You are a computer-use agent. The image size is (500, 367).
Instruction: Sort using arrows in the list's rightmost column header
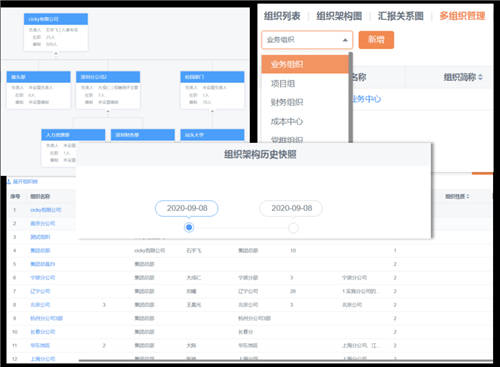pyautogui.click(x=468, y=196)
